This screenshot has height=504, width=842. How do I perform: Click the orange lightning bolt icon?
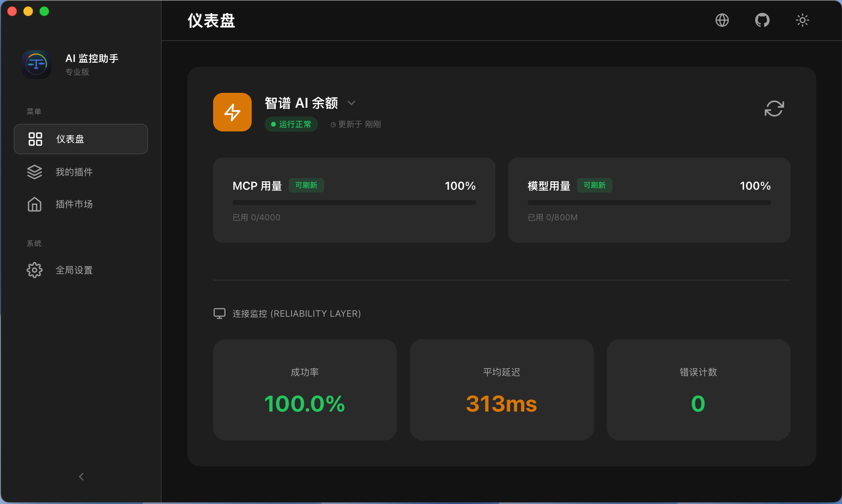click(232, 112)
